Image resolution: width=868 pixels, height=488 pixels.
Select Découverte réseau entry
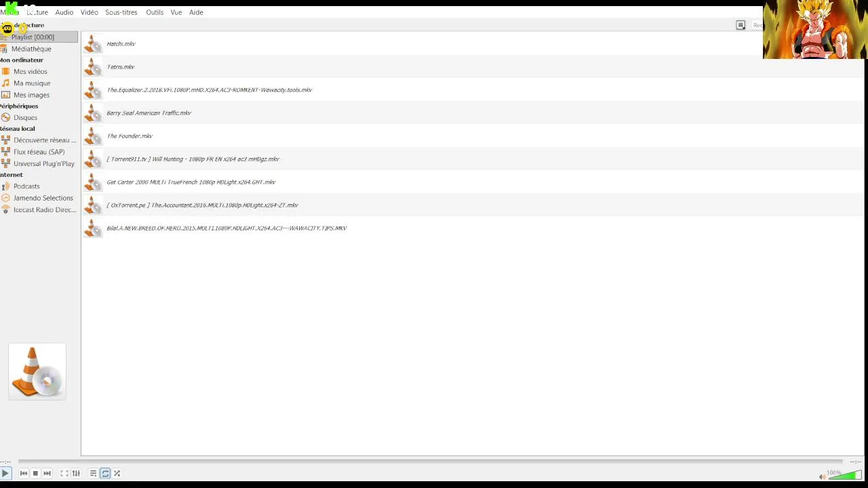pos(45,140)
